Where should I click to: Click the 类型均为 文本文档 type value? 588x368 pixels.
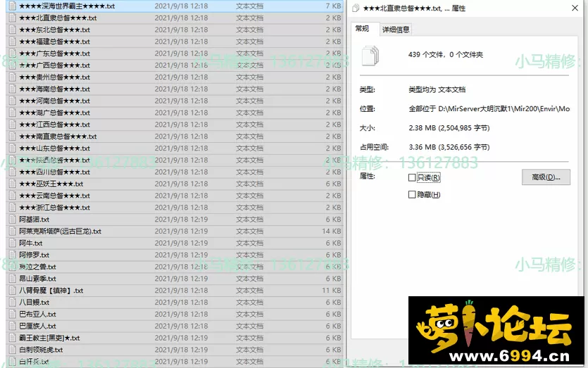pos(437,89)
